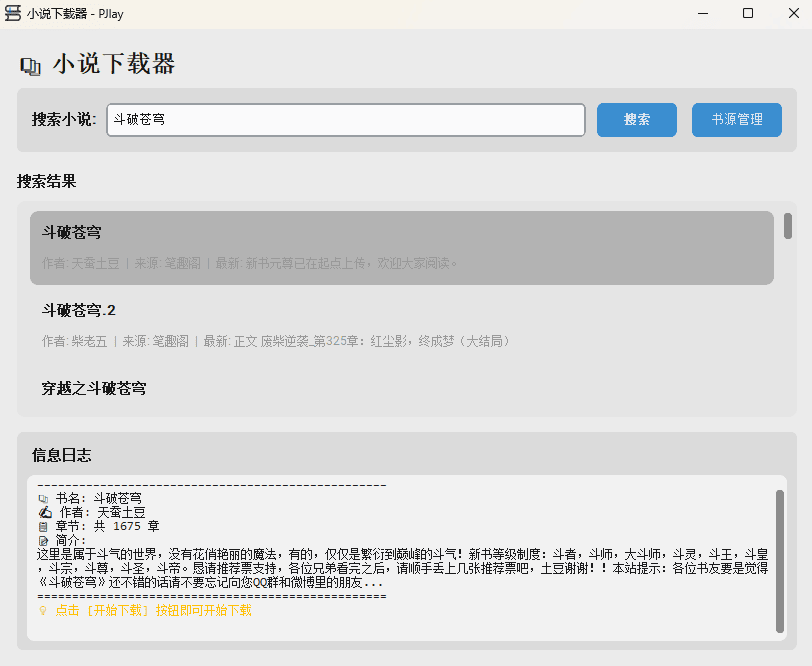Click 书名: 斗破苍穹 in the log
This screenshot has width=812, height=666.
98,498
